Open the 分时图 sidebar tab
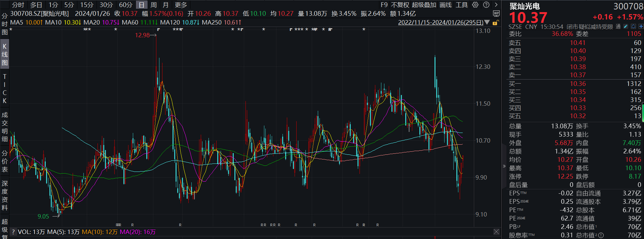Viewport: 644px width, 239px height. [4, 24]
